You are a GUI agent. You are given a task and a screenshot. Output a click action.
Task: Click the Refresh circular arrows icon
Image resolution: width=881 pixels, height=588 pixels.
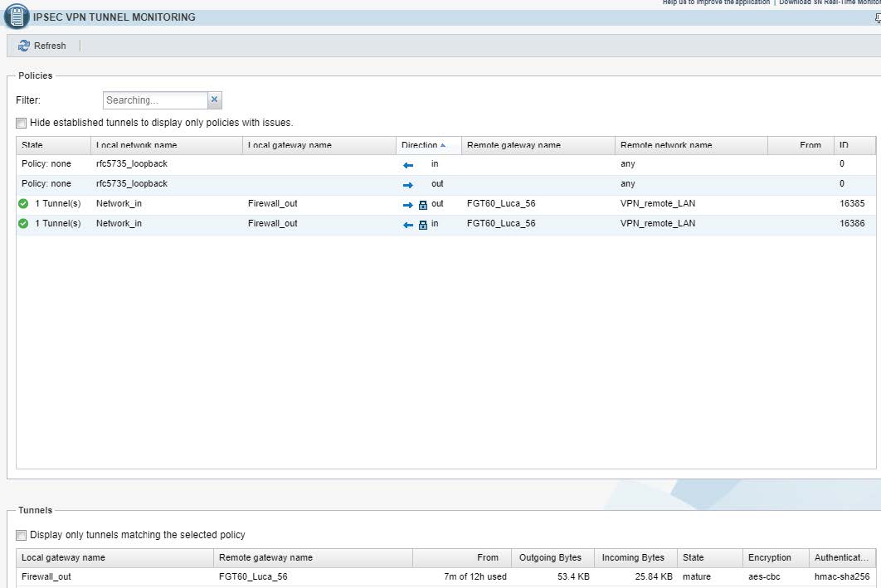point(23,46)
